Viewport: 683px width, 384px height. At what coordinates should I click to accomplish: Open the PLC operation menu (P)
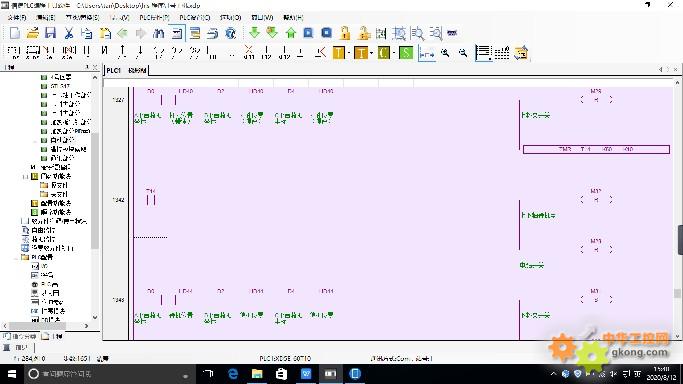[x=154, y=17]
